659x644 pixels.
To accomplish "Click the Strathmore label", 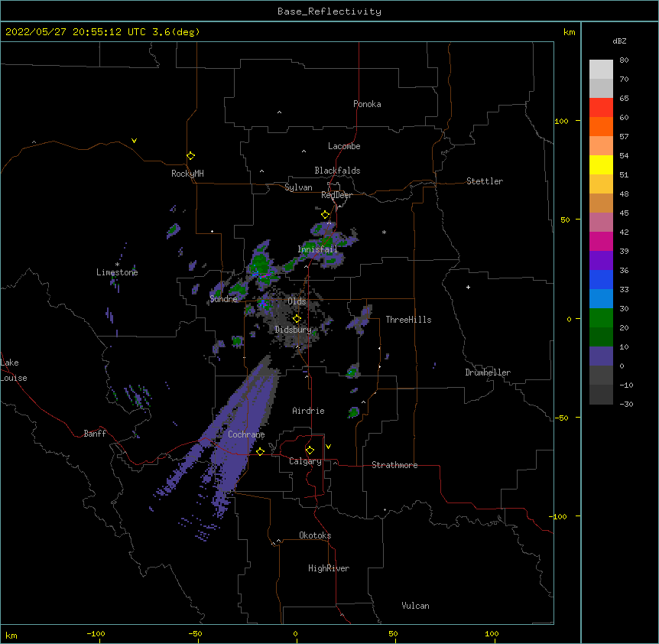I will (x=394, y=465).
